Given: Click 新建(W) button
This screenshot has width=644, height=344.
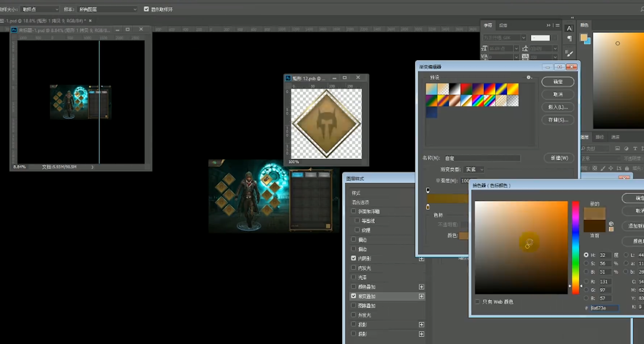Looking at the screenshot, I should tap(559, 158).
